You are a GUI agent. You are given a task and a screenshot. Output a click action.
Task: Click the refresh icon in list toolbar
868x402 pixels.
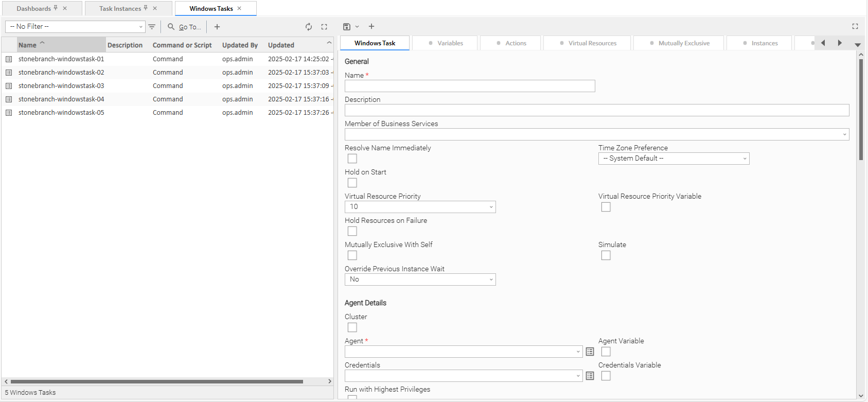pos(309,27)
